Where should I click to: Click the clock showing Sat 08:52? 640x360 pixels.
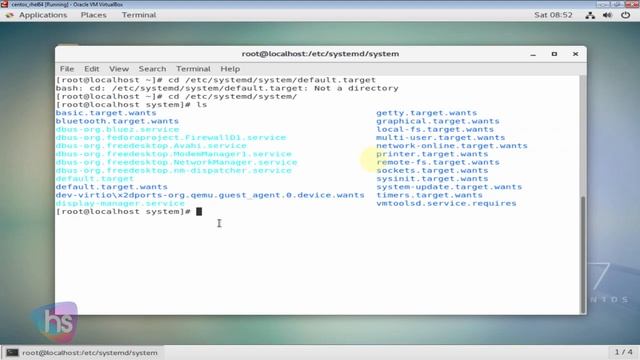pos(553,15)
